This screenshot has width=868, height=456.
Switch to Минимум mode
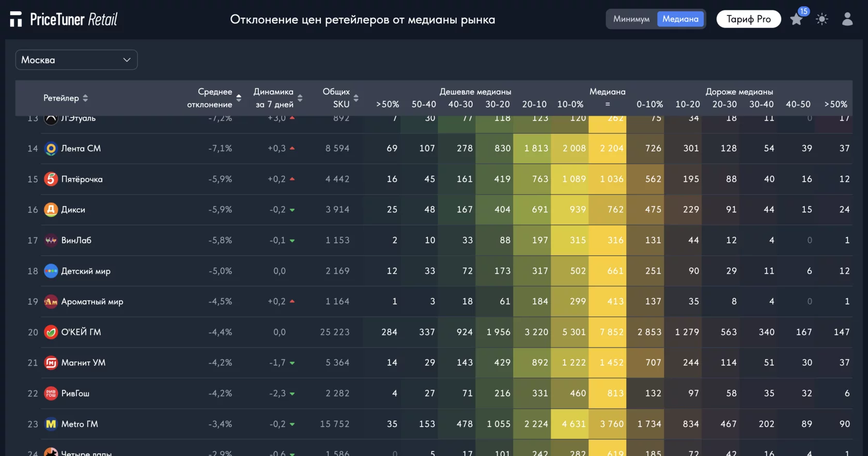pos(631,19)
